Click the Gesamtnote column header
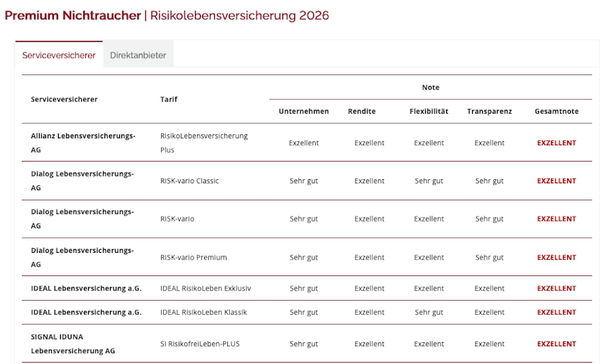This screenshot has width=614, height=364. coord(556,111)
